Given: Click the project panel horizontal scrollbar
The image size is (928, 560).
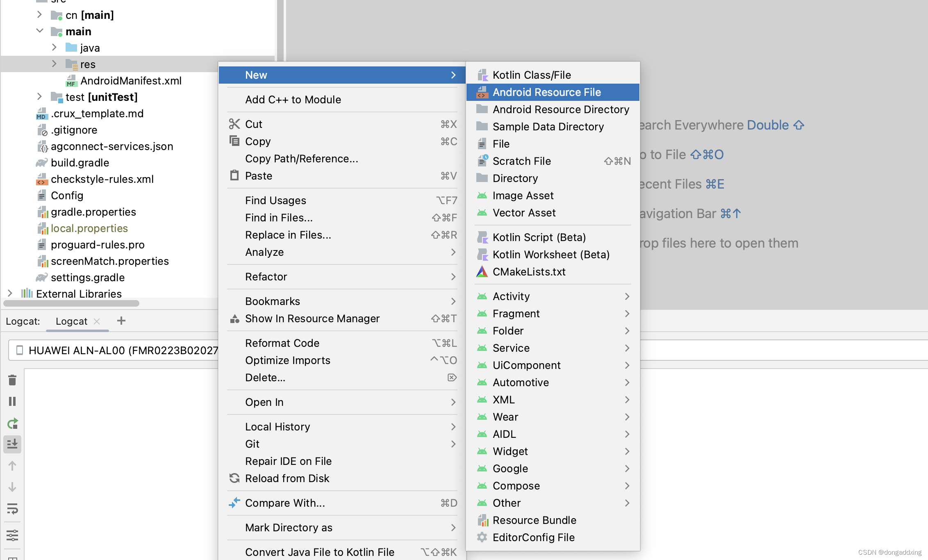Looking at the screenshot, I should pyautogui.click(x=72, y=303).
